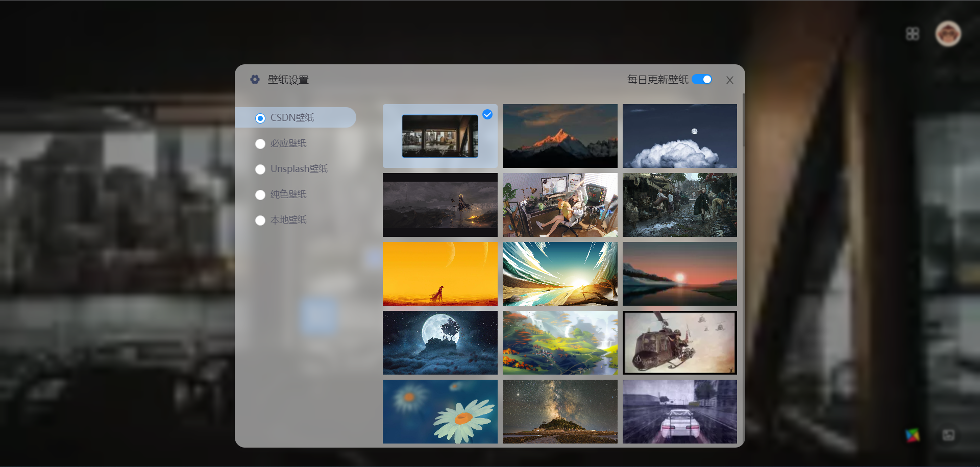This screenshot has width=980, height=467.
Task: Choose the daisy flowers wallpaper
Action: coord(440,411)
